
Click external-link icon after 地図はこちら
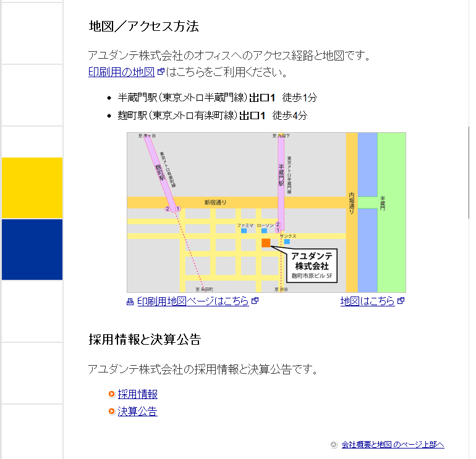(x=401, y=301)
